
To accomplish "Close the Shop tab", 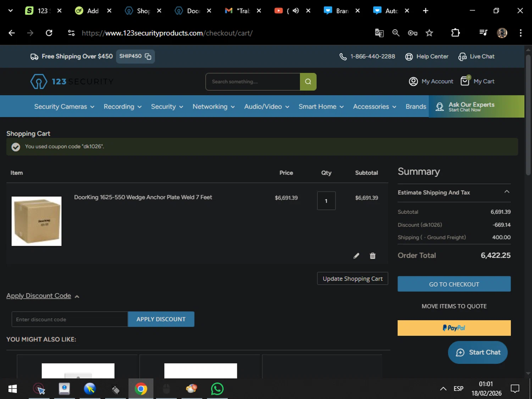I will pos(159,11).
